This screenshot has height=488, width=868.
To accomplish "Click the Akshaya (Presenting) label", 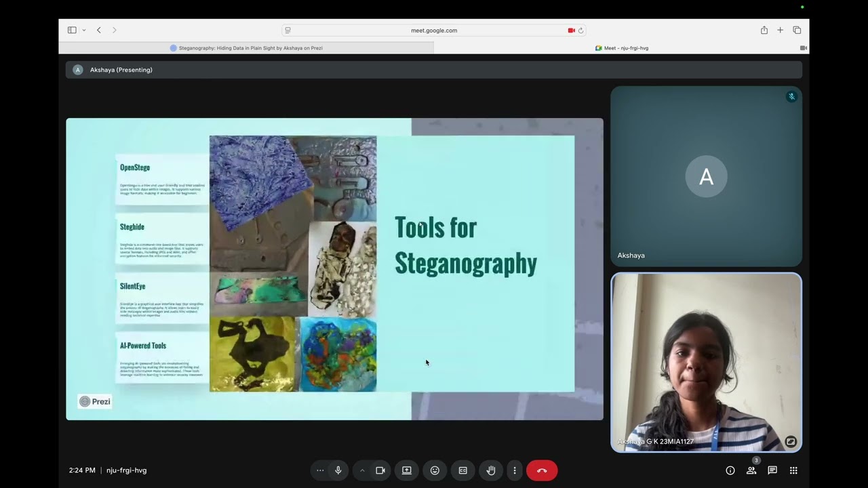I will (121, 70).
